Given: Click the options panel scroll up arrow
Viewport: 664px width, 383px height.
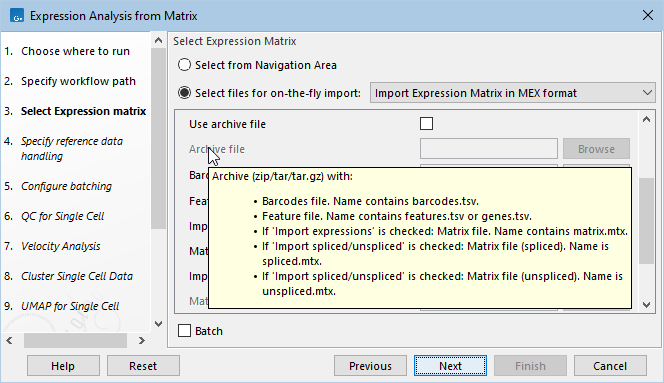Looking at the screenshot, I should point(646,119).
